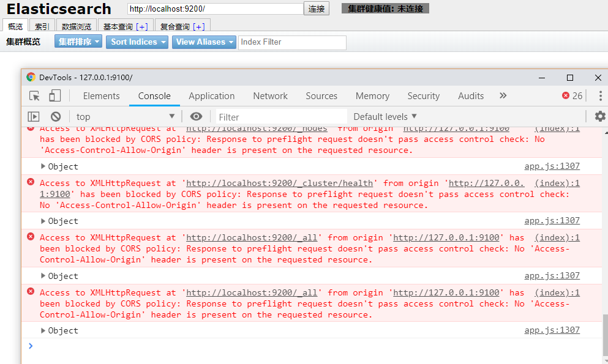
Task: Focus the console Filter input
Action: click(x=281, y=117)
